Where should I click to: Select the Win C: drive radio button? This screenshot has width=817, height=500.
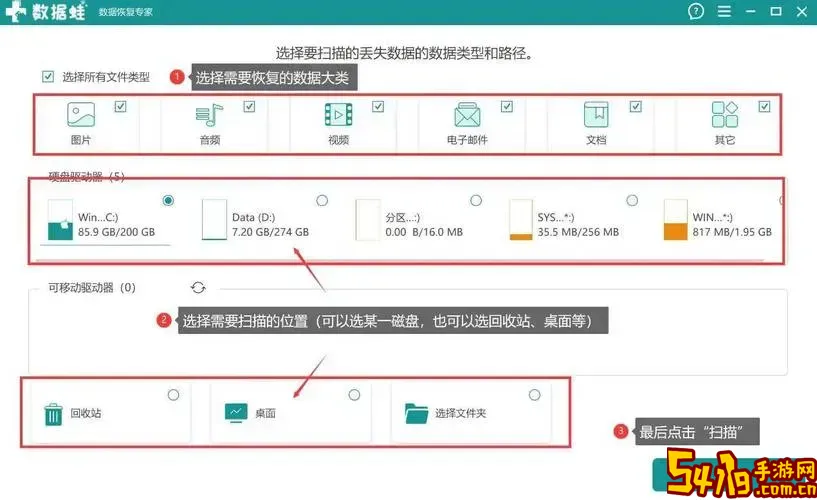[168, 201]
